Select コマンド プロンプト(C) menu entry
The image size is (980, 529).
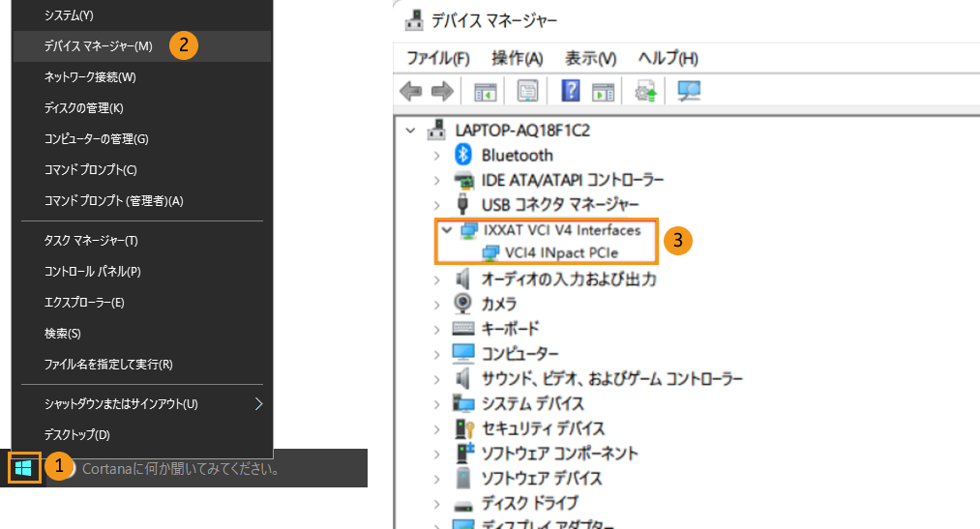pos(142,170)
